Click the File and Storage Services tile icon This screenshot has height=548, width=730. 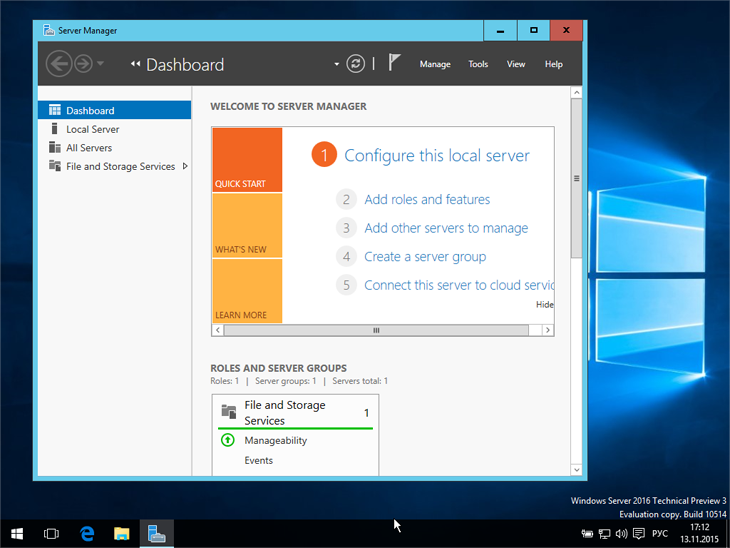pos(228,411)
